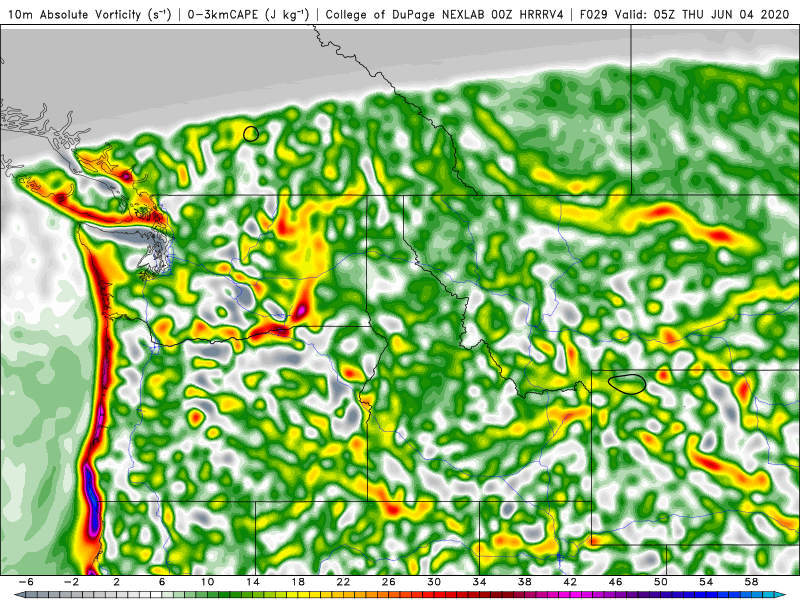This screenshot has width=800, height=600.
Task: Click the '0-3kmCAPE (J kg⁻¹)' title text
Action: [247, 14]
